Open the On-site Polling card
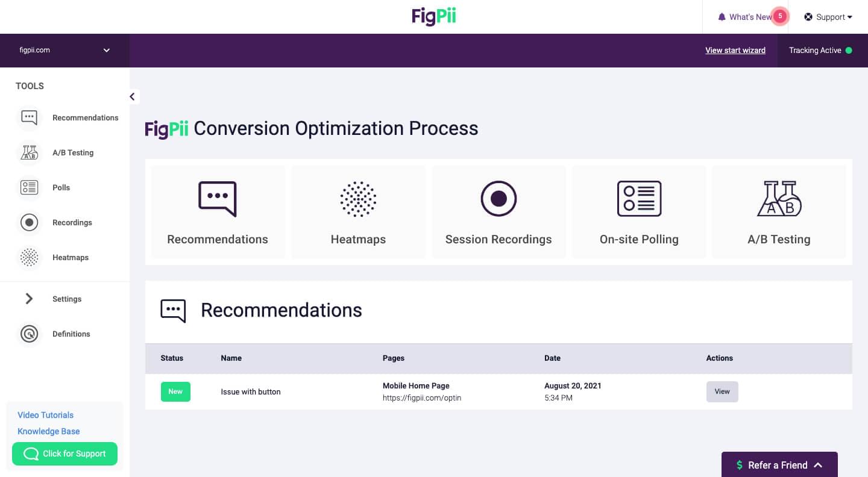Image resolution: width=868 pixels, height=477 pixels. tap(639, 212)
